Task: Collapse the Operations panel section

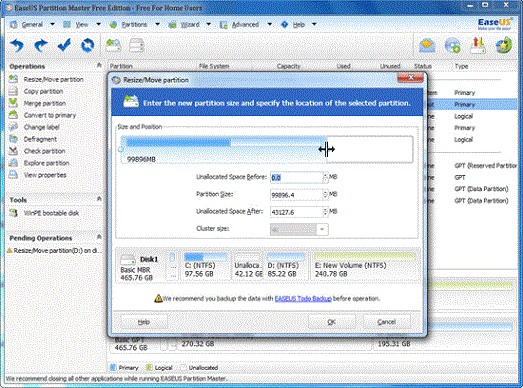Action: (x=99, y=65)
